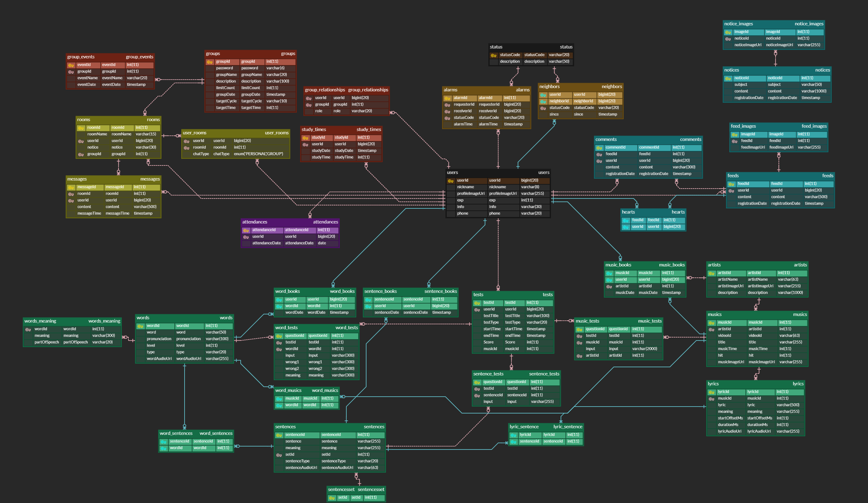868x503 pixels.
Task: Click the key icon beside setId in sentenceset table
Action: 331,498
